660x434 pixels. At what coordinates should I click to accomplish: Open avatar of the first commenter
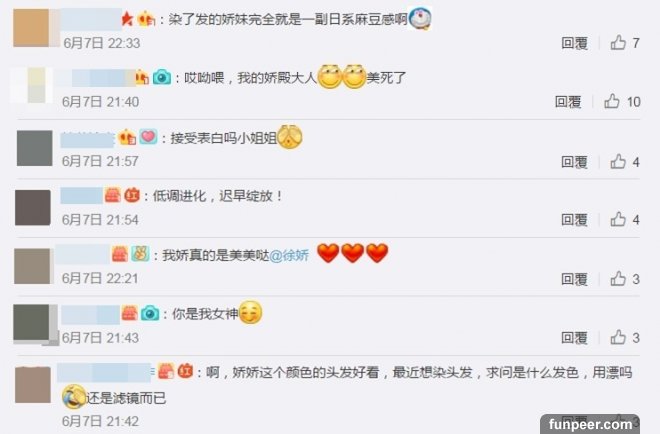point(32,28)
